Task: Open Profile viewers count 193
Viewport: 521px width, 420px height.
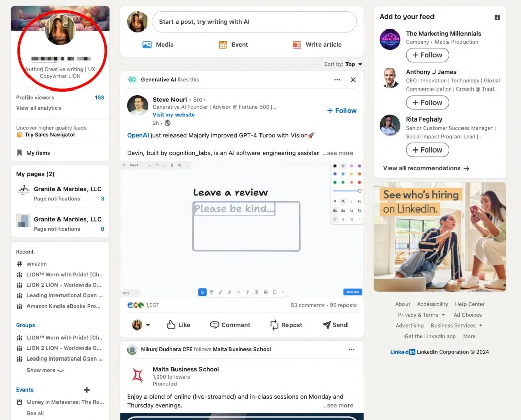Action: click(99, 97)
